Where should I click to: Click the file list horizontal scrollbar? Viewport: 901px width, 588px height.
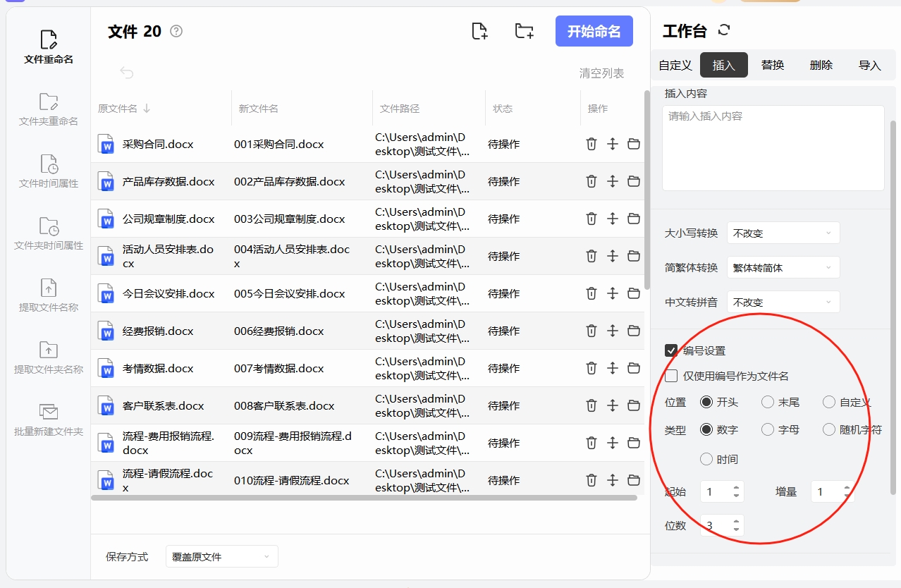(x=364, y=498)
